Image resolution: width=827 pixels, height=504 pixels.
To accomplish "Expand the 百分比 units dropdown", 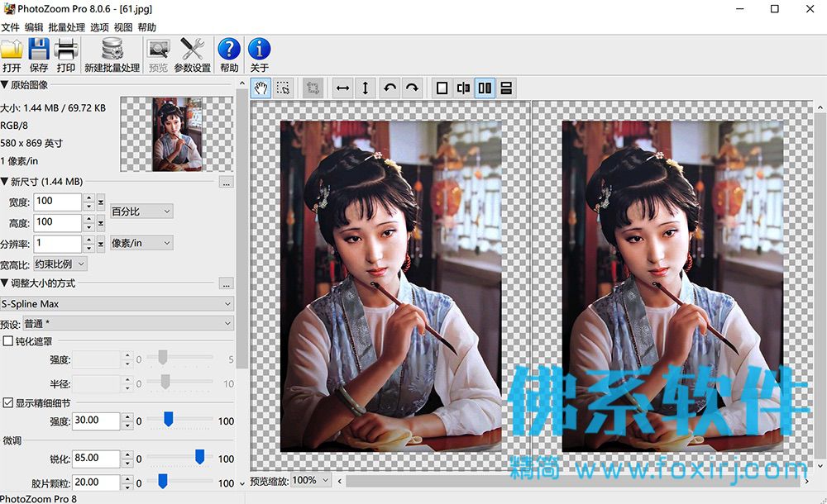I will [141, 212].
